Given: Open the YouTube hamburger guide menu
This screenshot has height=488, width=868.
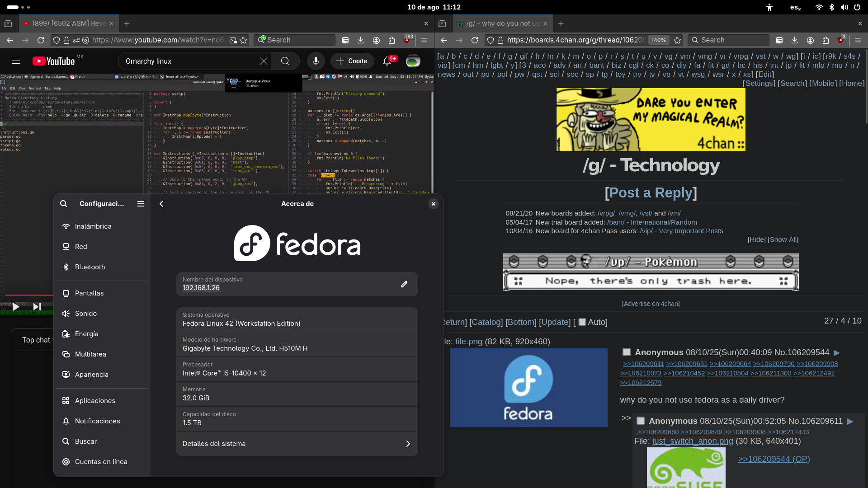Looking at the screenshot, I should click(x=16, y=61).
